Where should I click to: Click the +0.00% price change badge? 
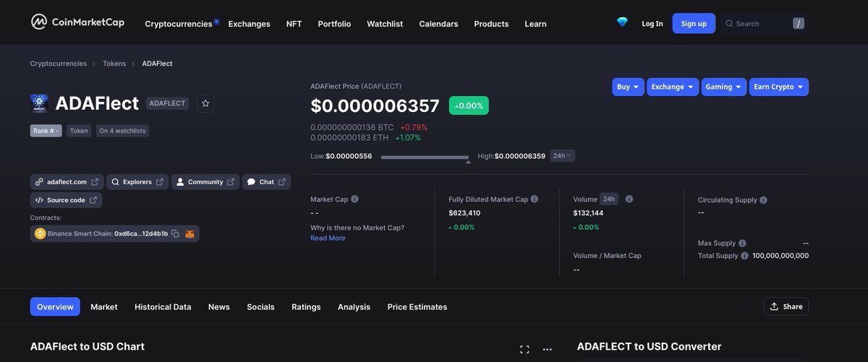click(x=469, y=105)
